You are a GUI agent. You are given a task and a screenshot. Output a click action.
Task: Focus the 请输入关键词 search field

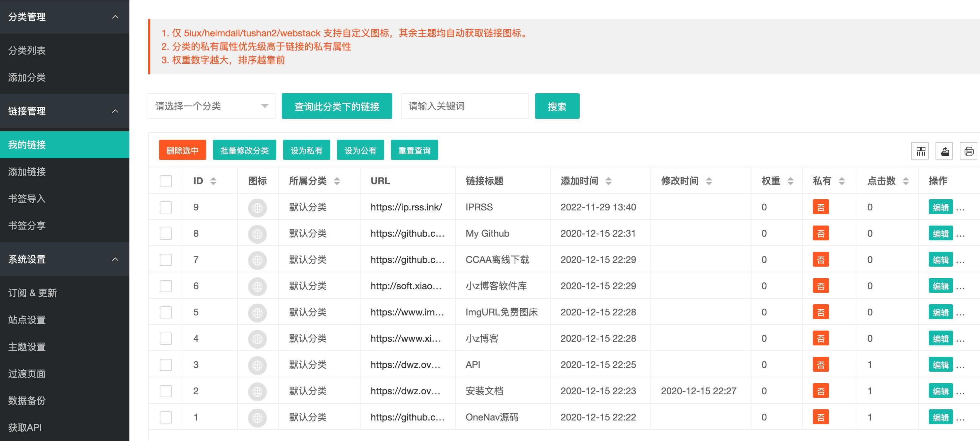pyautogui.click(x=464, y=106)
